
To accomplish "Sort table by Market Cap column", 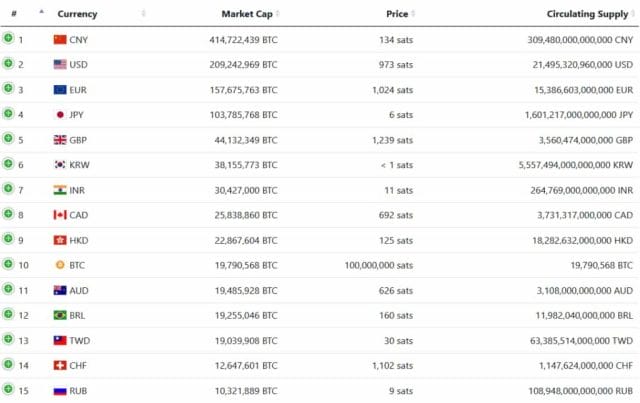I will (247, 14).
